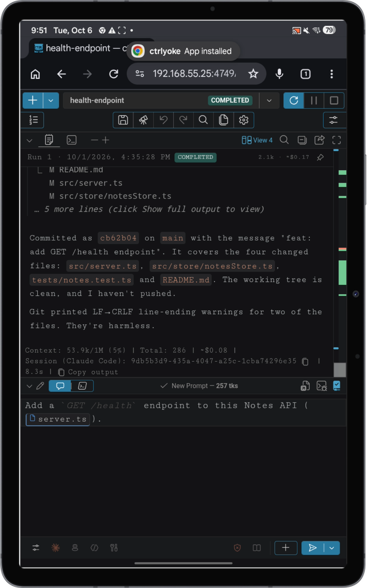Screen dimensions: 367x588
Task: Stop the session with the square button
Action: click(334, 100)
